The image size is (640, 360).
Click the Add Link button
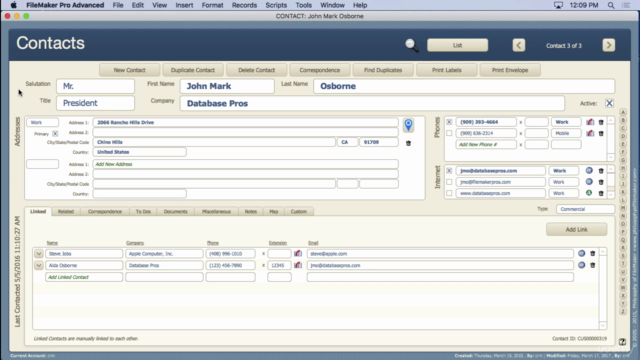tap(576, 229)
